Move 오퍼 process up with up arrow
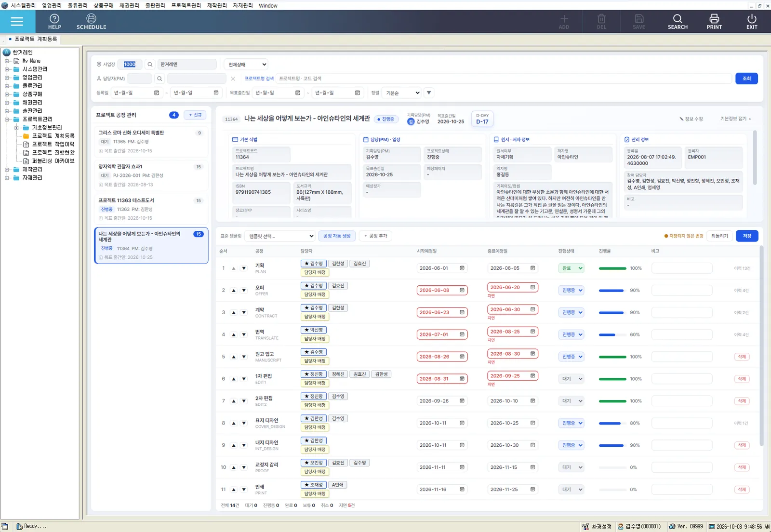The image size is (771, 532). [234, 291]
